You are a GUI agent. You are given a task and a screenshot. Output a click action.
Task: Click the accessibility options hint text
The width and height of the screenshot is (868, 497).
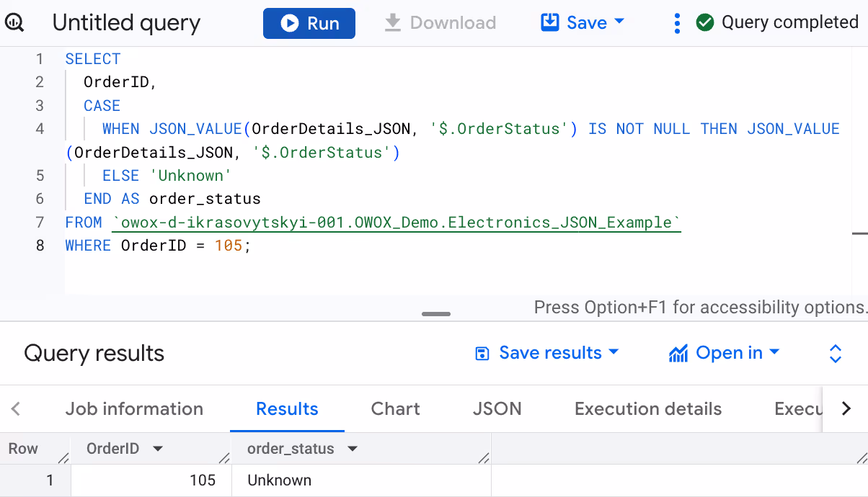coord(701,308)
